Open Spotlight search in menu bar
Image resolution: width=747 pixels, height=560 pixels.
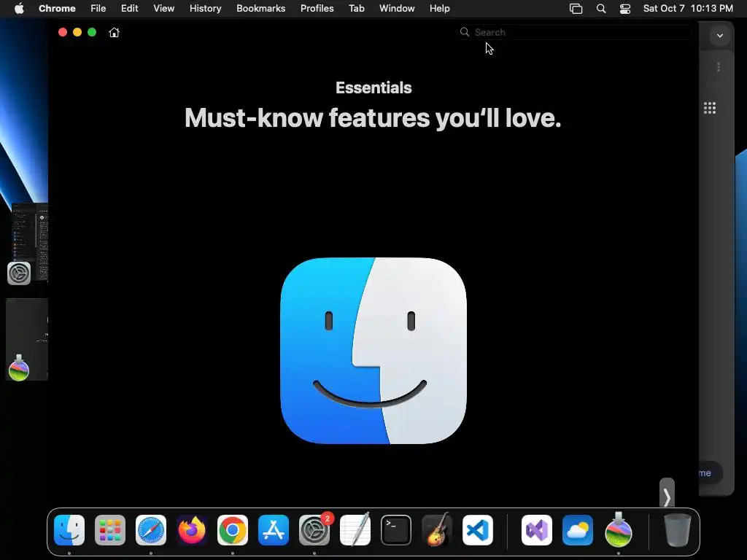click(x=601, y=9)
